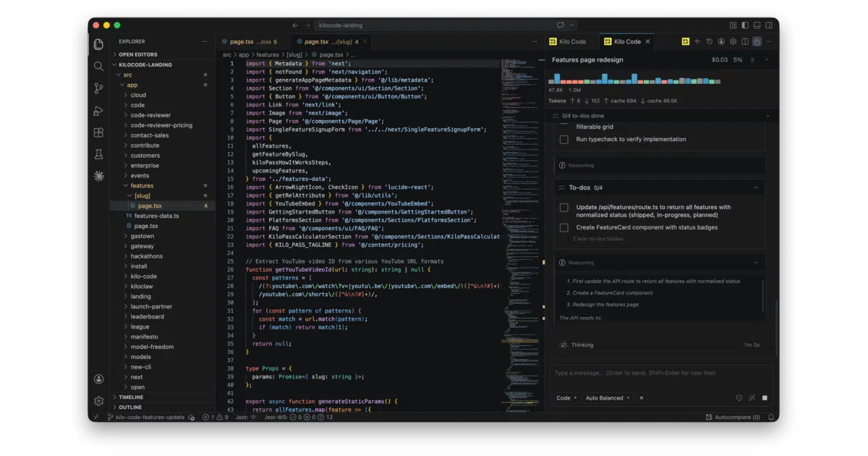Toggle the lock group icon in Kilo toolbar
This screenshot has width=868, height=456.
click(x=757, y=41)
